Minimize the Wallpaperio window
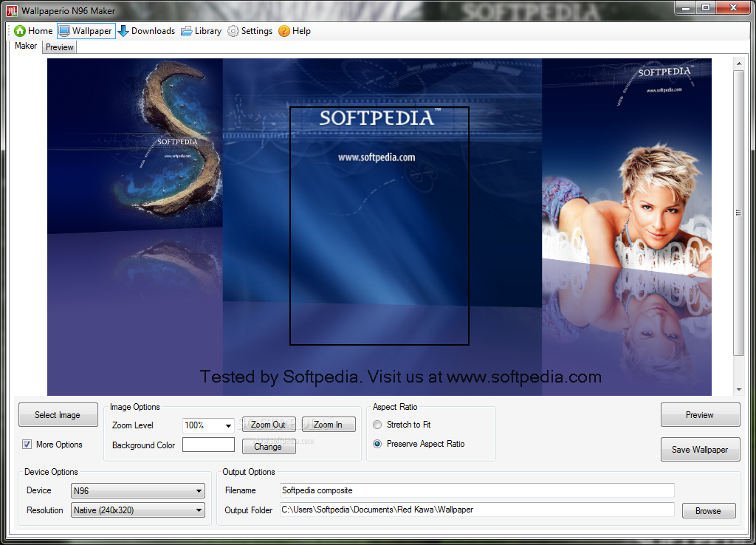756x545 pixels. [x=686, y=8]
